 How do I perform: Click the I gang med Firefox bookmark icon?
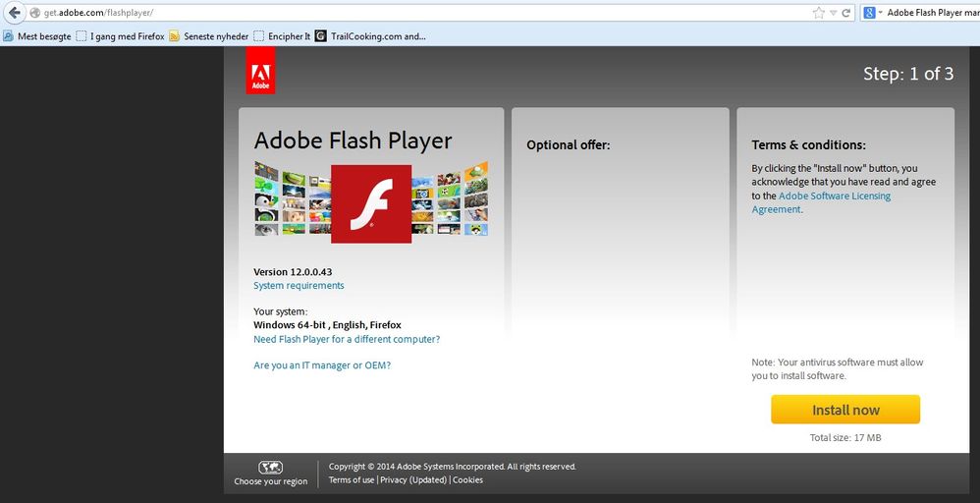(x=82, y=36)
